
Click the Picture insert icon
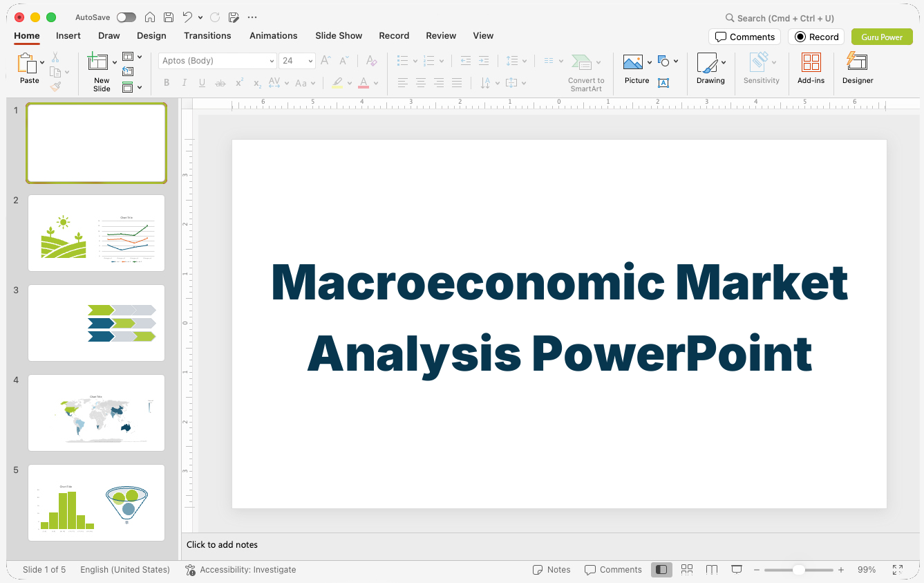[633, 62]
